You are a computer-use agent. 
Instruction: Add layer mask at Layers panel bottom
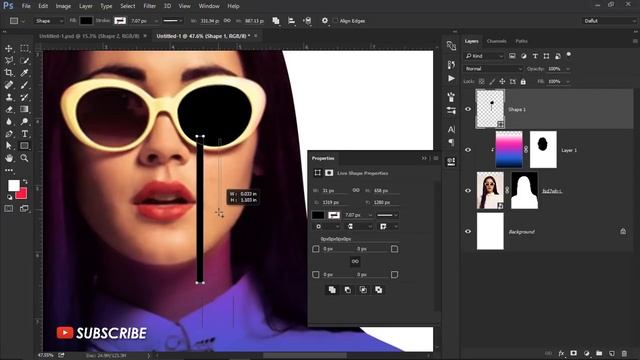(x=573, y=353)
